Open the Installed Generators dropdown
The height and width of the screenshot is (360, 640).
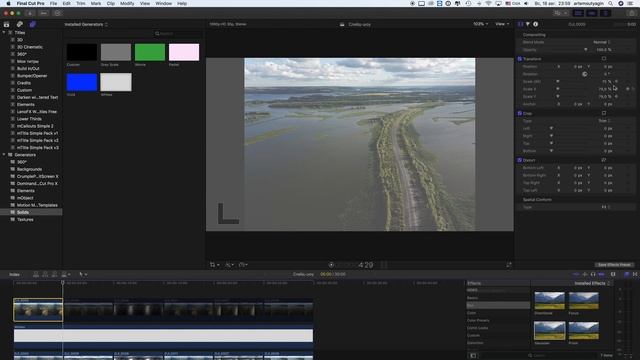86,24
